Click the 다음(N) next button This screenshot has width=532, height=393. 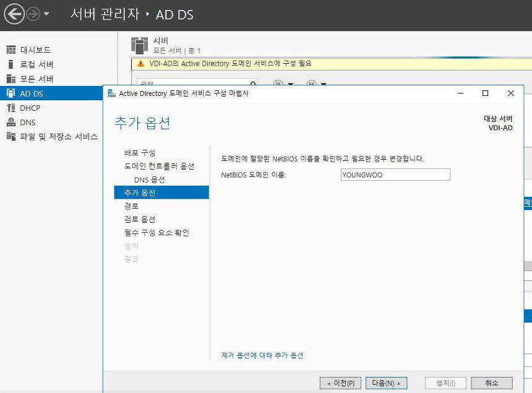tap(386, 383)
